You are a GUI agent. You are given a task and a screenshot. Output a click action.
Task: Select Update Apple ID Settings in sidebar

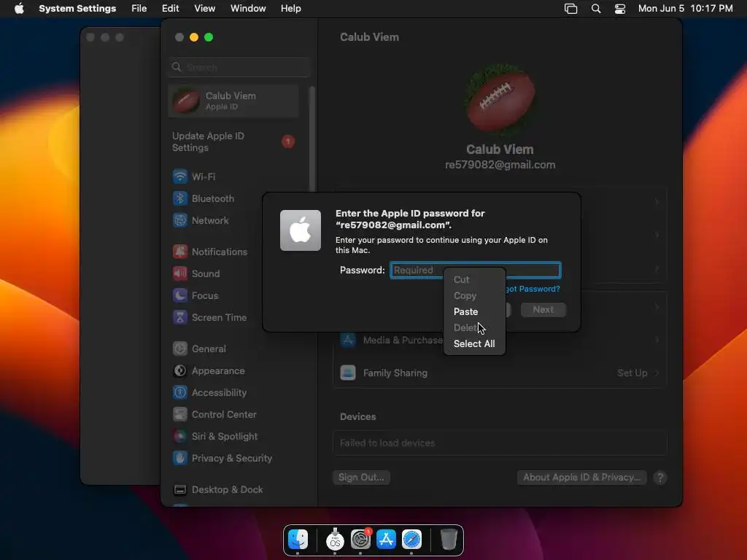tap(233, 141)
